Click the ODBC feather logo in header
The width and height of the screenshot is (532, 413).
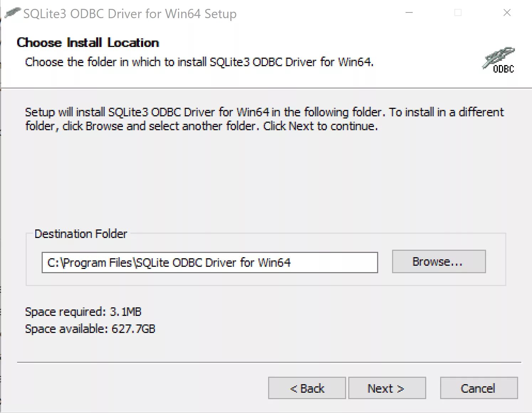coord(499,60)
